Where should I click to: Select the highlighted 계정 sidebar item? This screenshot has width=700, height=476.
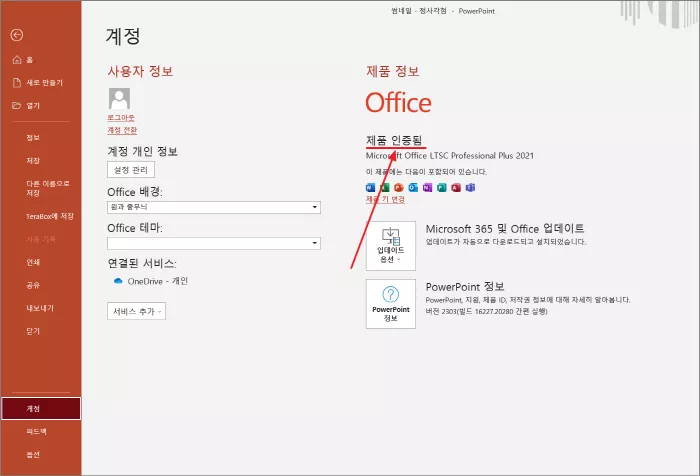click(41, 409)
